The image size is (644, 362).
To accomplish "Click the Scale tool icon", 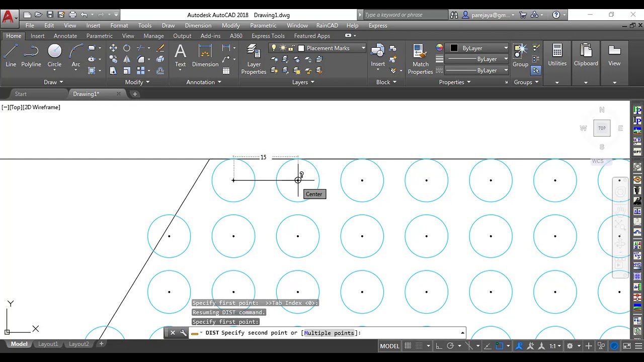I will pos(127,71).
